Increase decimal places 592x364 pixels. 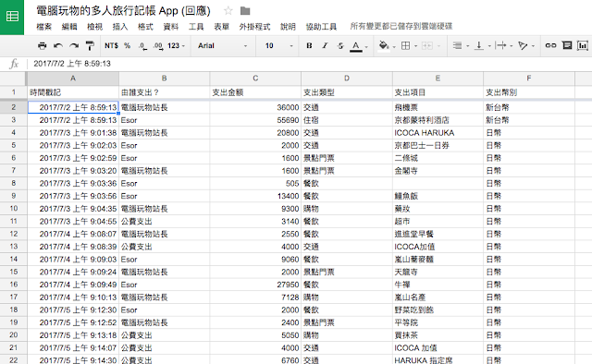(x=158, y=45)
